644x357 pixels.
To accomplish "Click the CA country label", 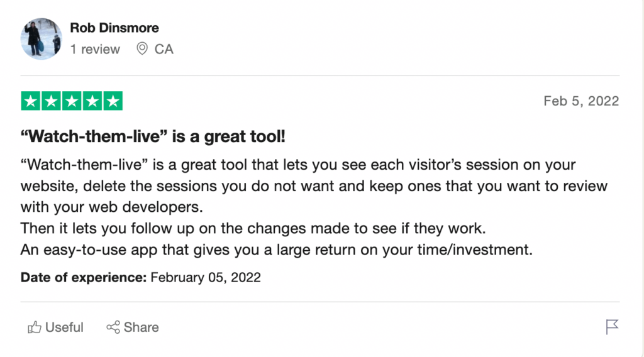I will pyautogui.click(x=164, y=49).
